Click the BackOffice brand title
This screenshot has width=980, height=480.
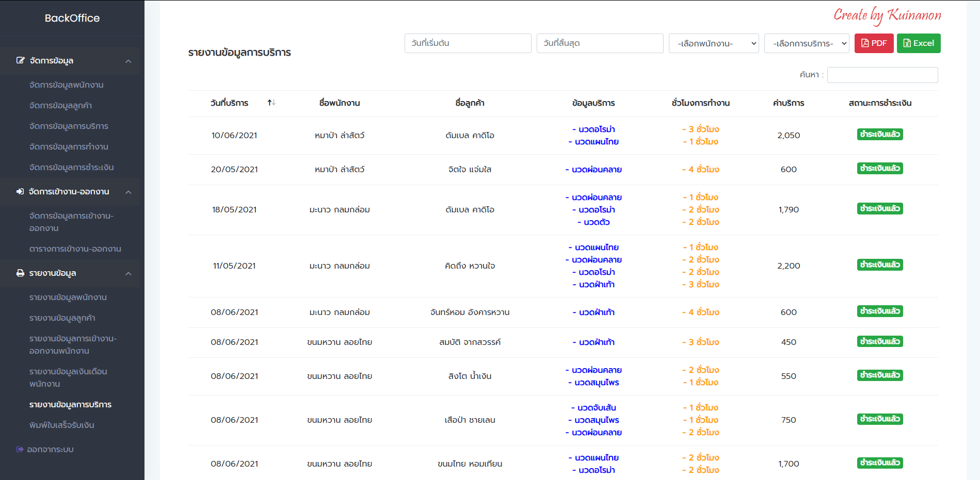pos(72,18)
